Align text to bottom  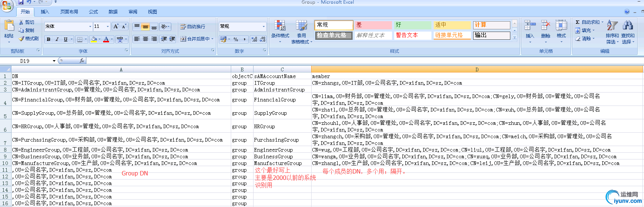(154, 26)
